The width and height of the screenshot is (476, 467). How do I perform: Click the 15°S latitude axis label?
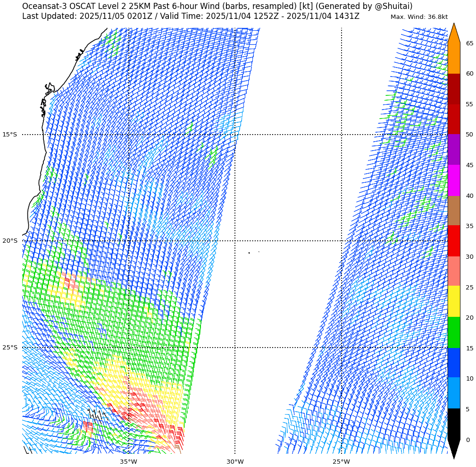pos(9,135)
